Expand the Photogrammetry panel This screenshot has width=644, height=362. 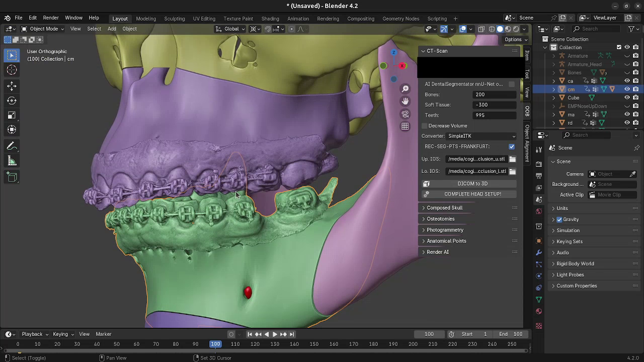[x=445, y=230]
